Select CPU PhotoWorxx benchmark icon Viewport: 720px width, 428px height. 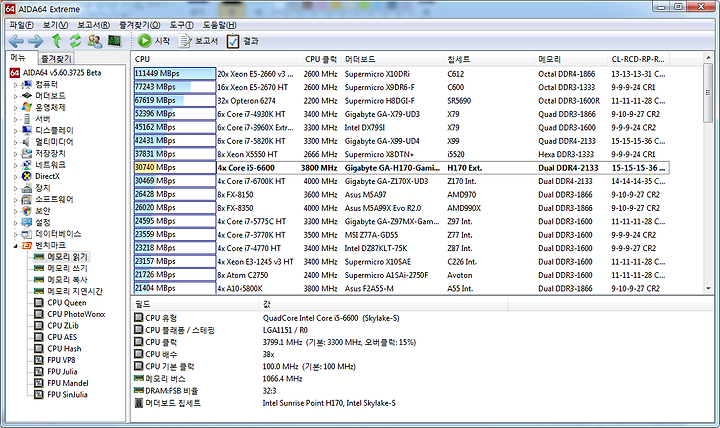click(39, 314)
